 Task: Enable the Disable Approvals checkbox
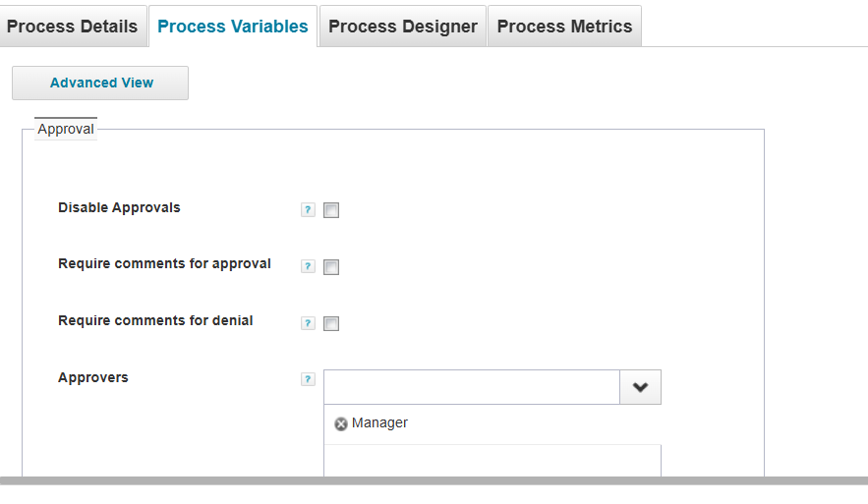click(331, 210)
